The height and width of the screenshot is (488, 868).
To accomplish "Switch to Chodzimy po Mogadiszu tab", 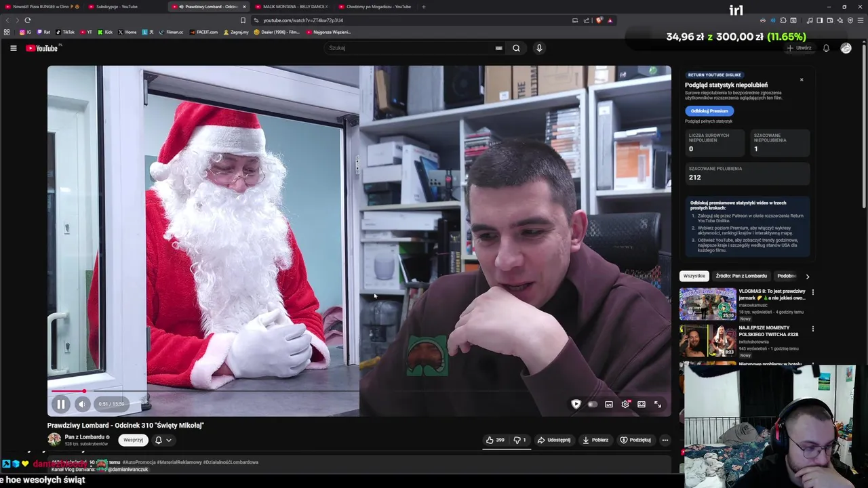I will click(x=375, y=7).
